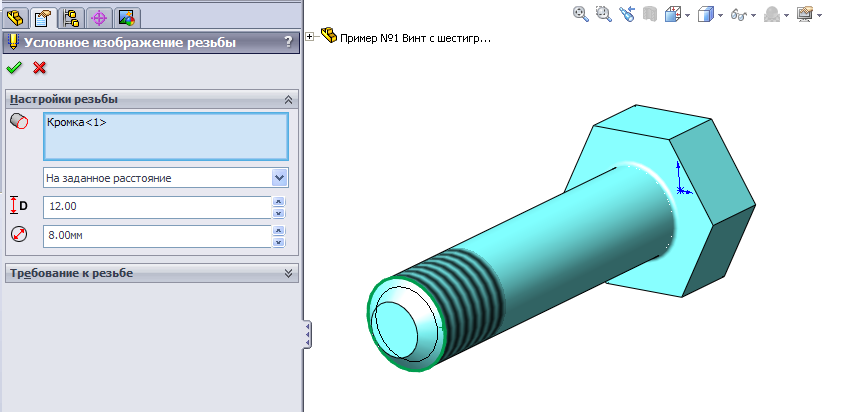This screenshot has height=412, width=857.
Task: Collapse the PropertyManager panel with splitter handle
Action: pos(308,334)
